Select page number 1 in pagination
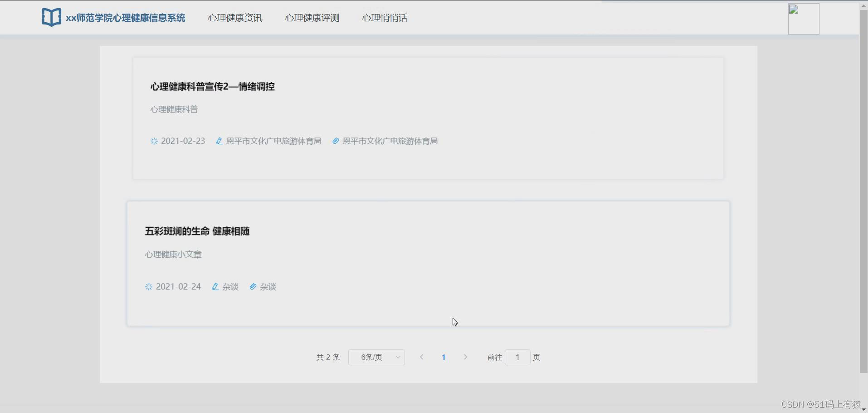 pos(444,357)
